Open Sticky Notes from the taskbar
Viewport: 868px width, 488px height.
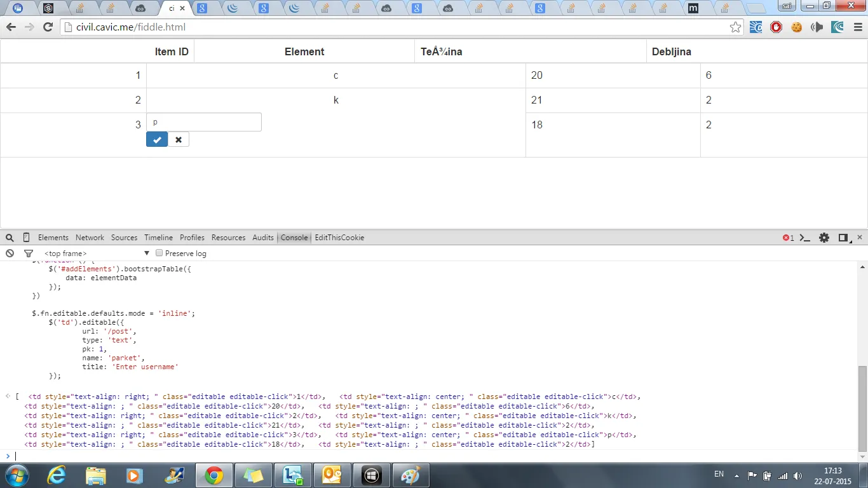click(253, 475)
